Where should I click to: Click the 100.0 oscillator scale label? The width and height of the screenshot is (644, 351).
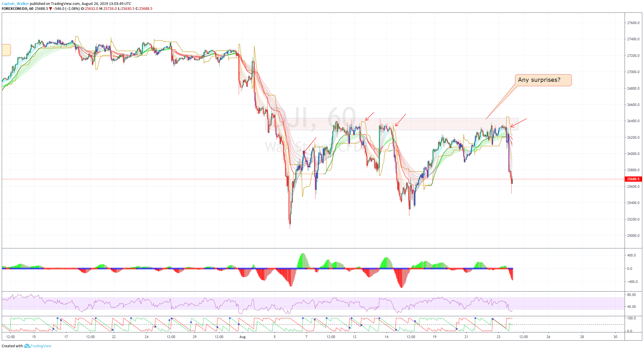click(631, 318)
